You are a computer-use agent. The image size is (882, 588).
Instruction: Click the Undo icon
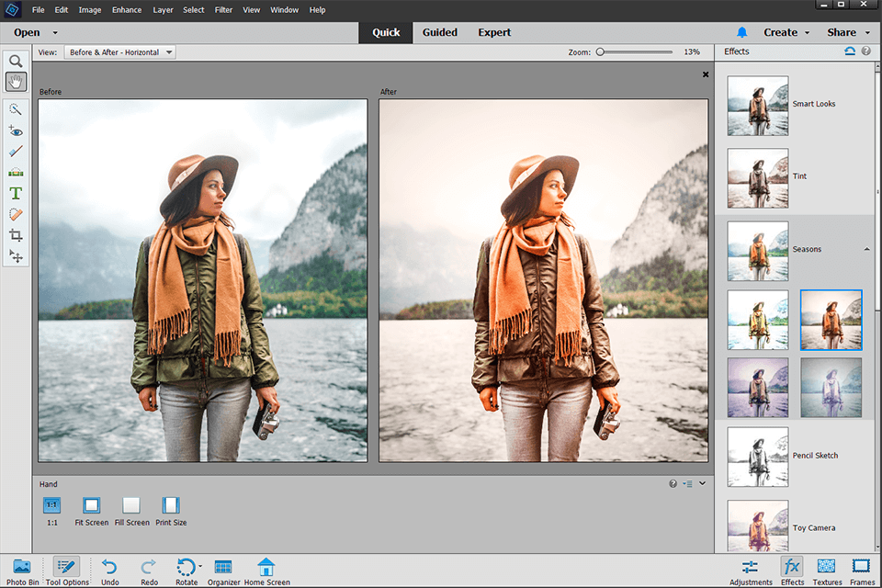[109, 568]
